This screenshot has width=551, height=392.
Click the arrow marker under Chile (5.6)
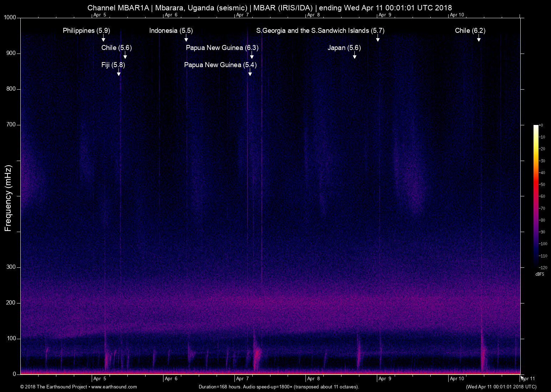125,55
